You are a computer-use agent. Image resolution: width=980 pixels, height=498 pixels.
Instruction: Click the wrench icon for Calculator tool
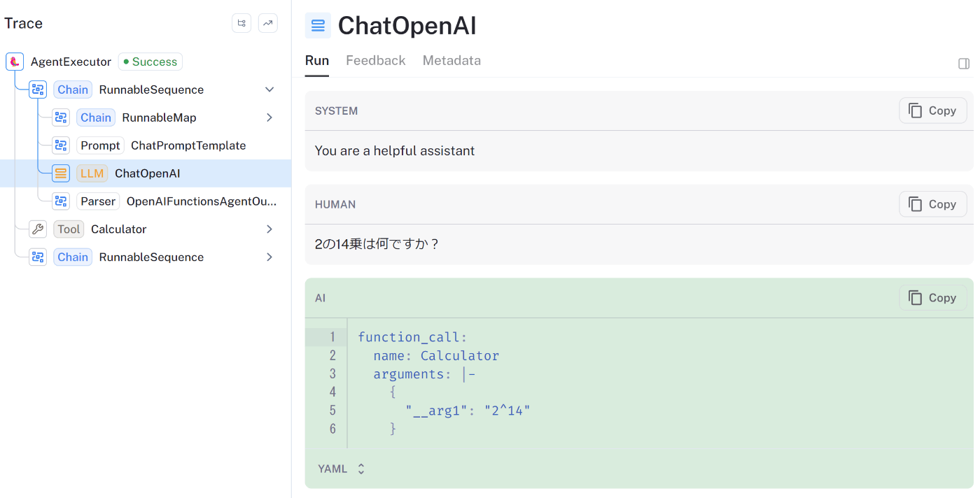38,229
